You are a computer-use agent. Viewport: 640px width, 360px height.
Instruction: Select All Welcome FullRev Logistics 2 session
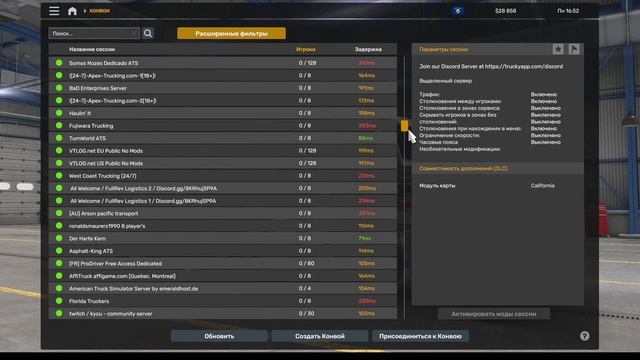pos(222,188)
